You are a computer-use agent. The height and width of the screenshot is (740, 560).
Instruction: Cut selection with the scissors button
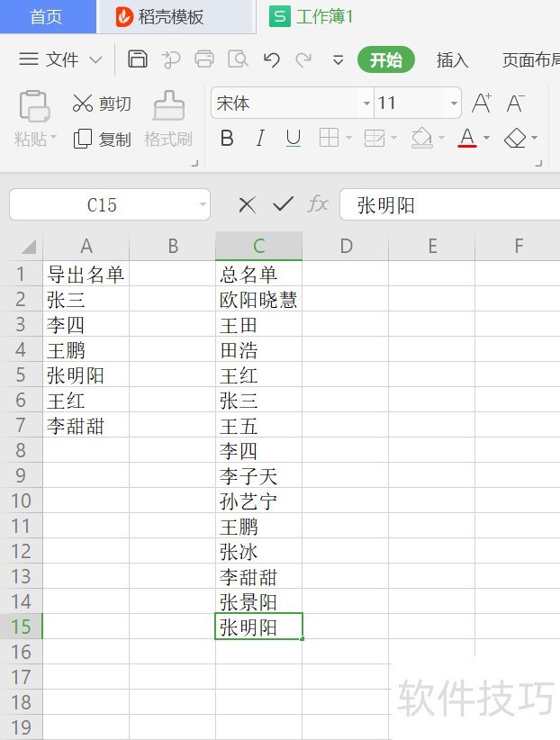click(102, 104)
